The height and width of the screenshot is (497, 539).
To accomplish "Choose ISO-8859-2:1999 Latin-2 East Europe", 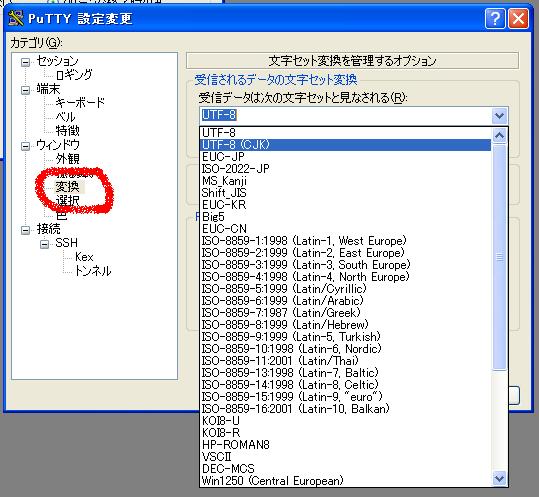I will [x=345, y=253].
